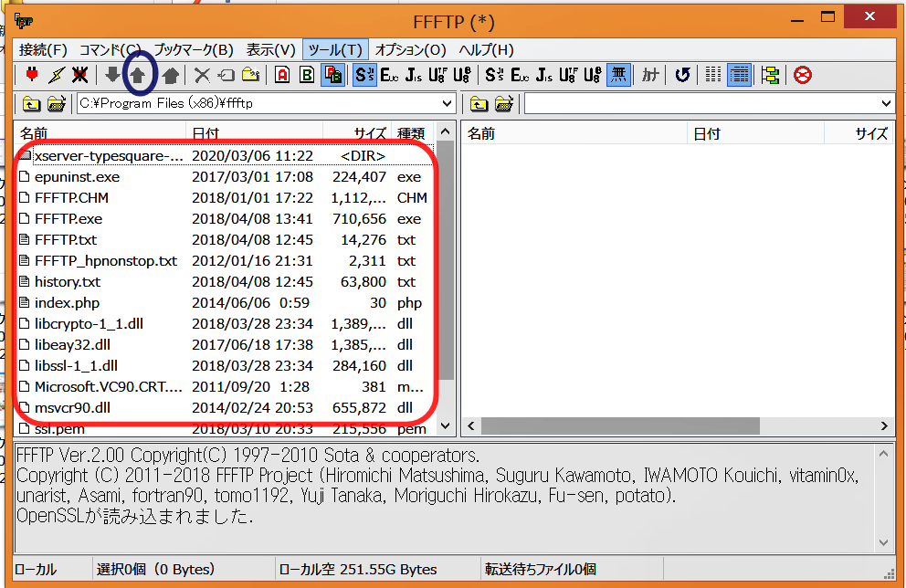The height and width of the screenshot is (588, 906).
Task: Select the SJIS icon beside Auto mode
Action: pyautogui.click(x=364, y=75)
